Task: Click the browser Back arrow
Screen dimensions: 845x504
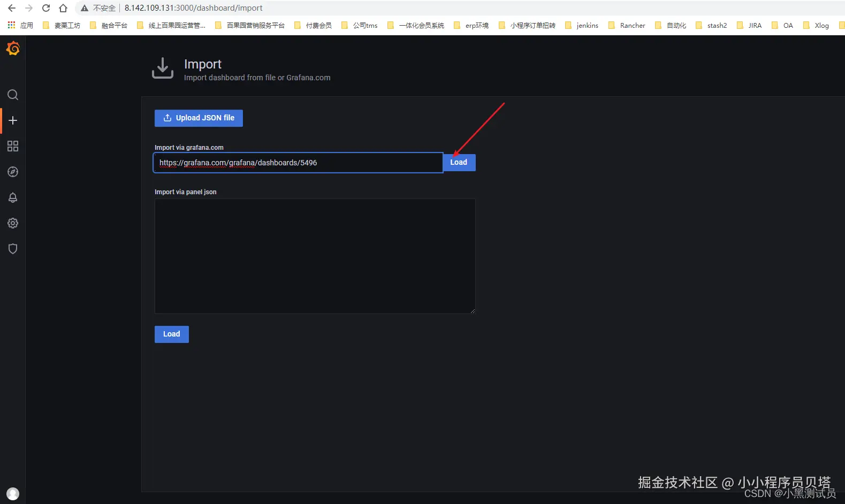Action: [12, 8]
